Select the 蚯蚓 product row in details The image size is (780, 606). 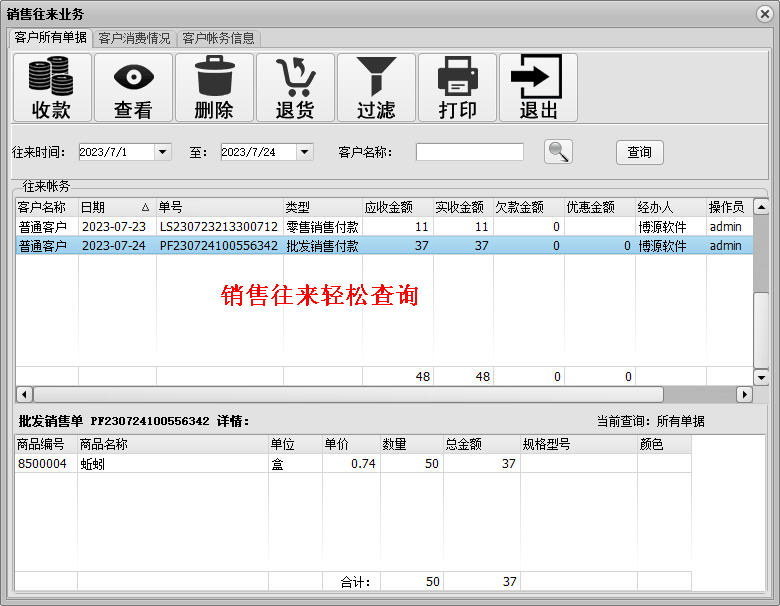click(170, 464)
